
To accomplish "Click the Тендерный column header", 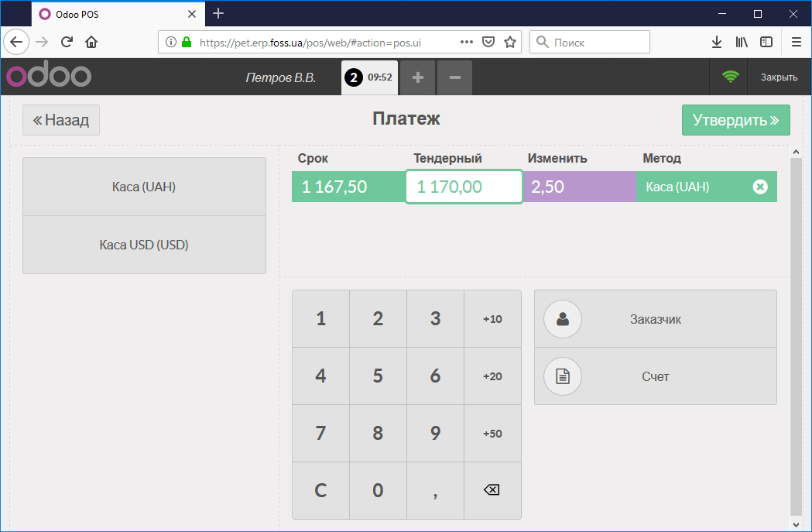I will (447, 159).
